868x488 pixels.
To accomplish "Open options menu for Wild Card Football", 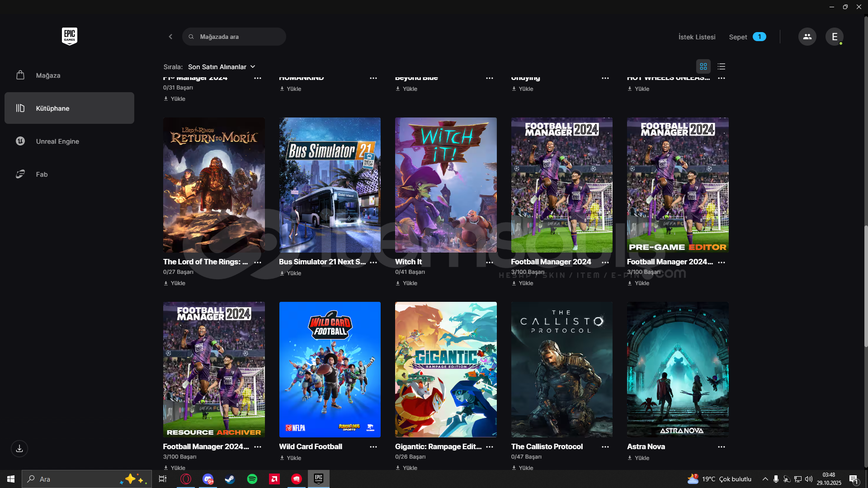I will coord(373,446).
